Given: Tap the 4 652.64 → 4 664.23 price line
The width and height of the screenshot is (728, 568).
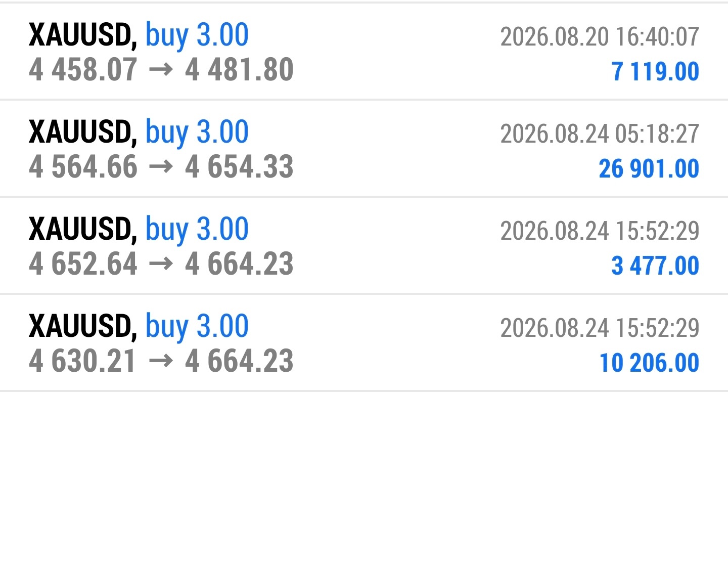Looking at the screenshot, I should click(161, 264).
